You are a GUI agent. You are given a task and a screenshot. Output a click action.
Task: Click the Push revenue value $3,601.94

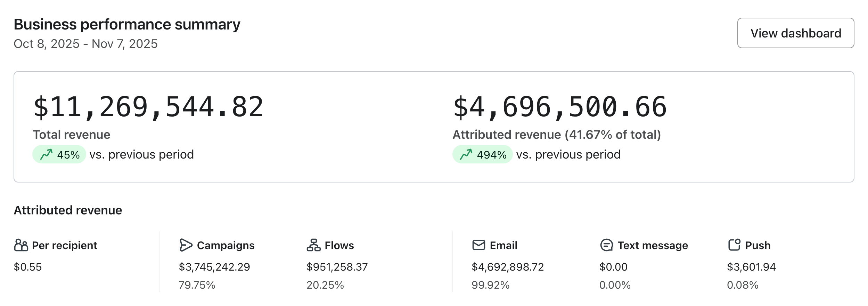coord(751,267)
